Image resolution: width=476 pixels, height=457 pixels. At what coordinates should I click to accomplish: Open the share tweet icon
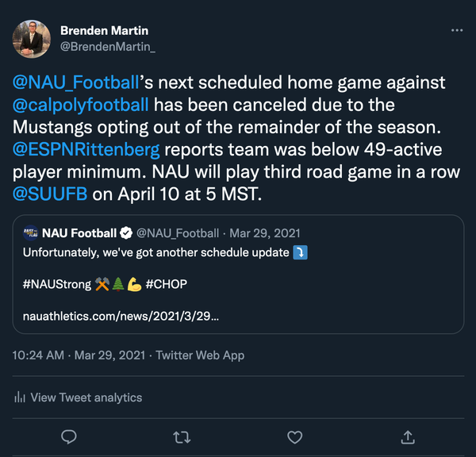coord(408,436)
